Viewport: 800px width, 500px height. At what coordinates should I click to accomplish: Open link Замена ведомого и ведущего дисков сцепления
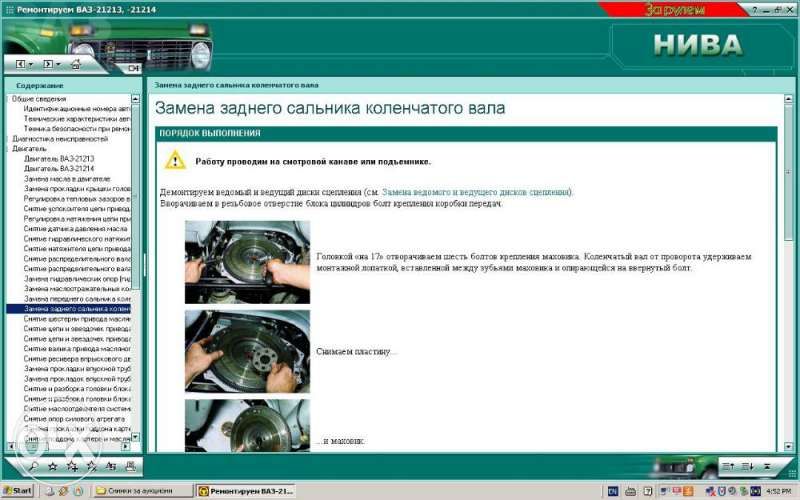(x=477, y=192)
